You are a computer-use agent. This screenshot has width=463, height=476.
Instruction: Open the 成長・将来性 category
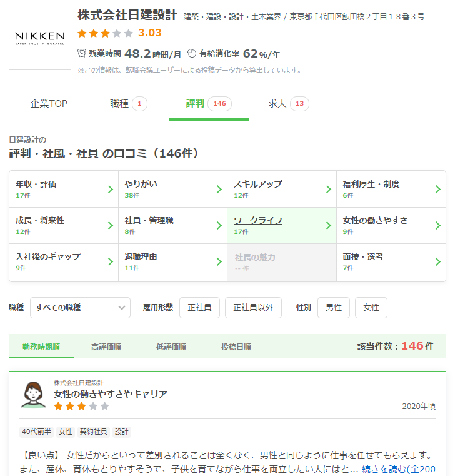[64, 225]
